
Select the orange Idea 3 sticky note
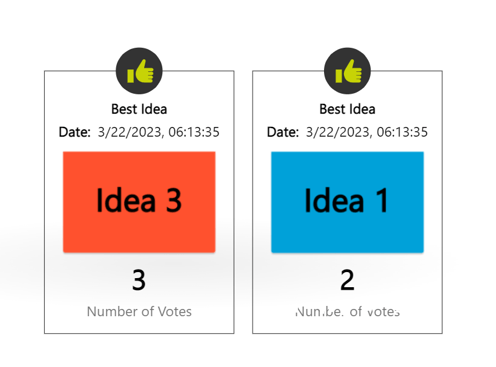point(139,202)
